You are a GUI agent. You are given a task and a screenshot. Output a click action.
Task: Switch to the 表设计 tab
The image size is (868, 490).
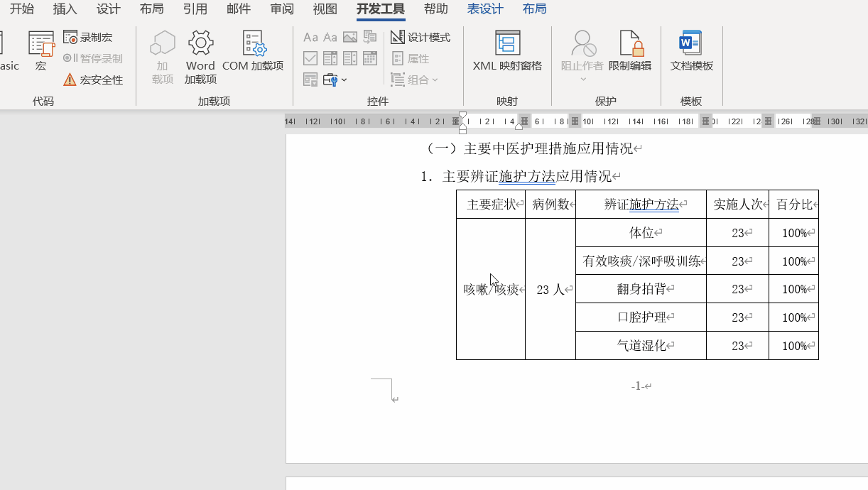click(485, 9)
